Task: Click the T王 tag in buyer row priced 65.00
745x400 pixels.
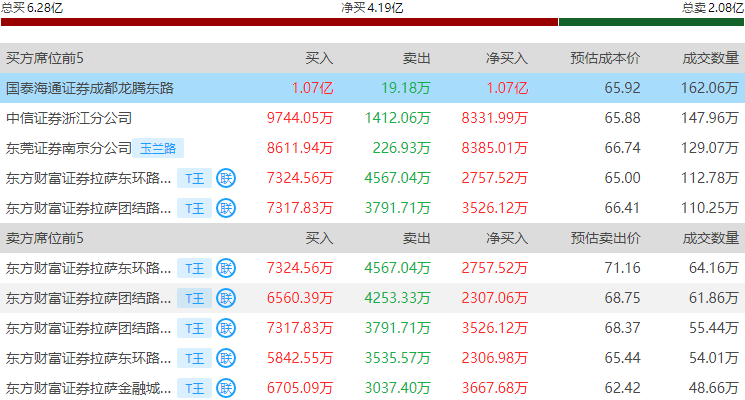Action: click(194, 179)
